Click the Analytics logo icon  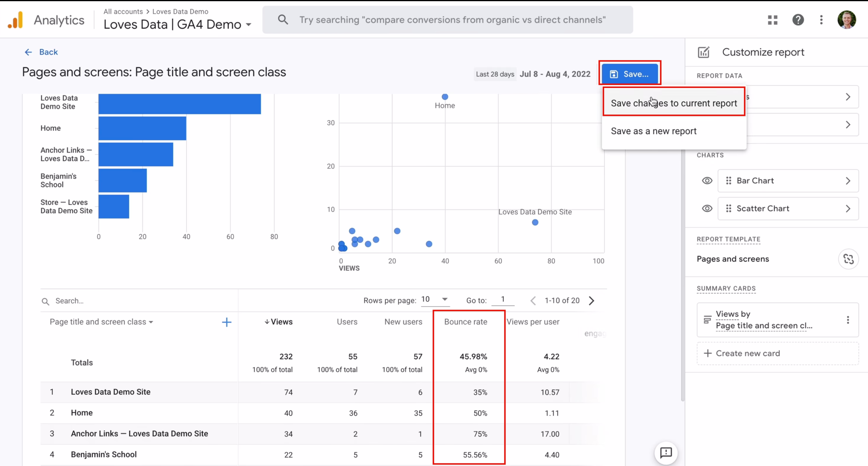coord(15,19)
